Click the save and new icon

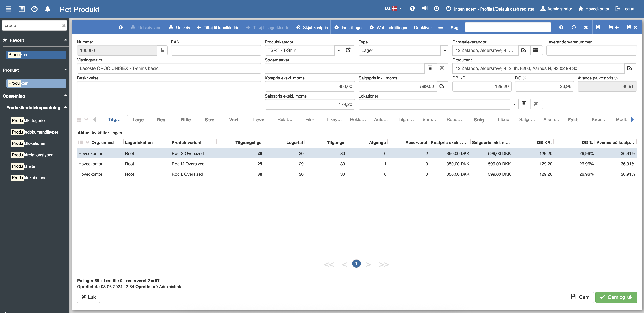click(x=613, y=27)
